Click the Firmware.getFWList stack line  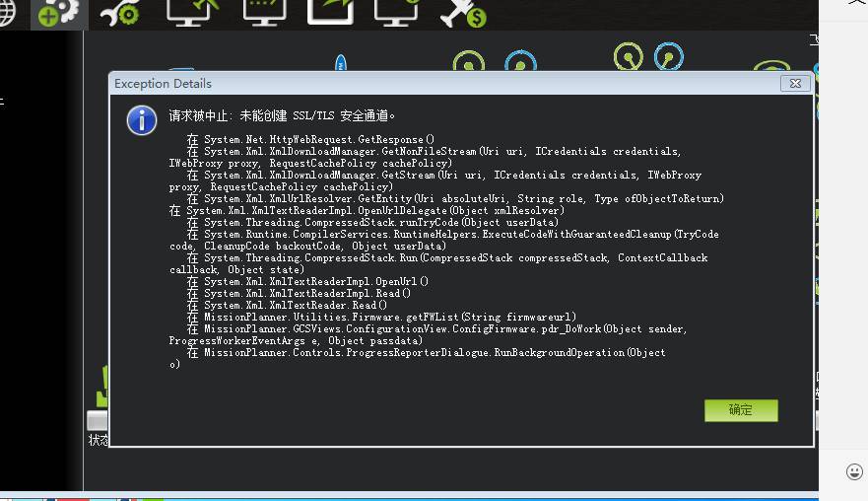coord(382,317)
